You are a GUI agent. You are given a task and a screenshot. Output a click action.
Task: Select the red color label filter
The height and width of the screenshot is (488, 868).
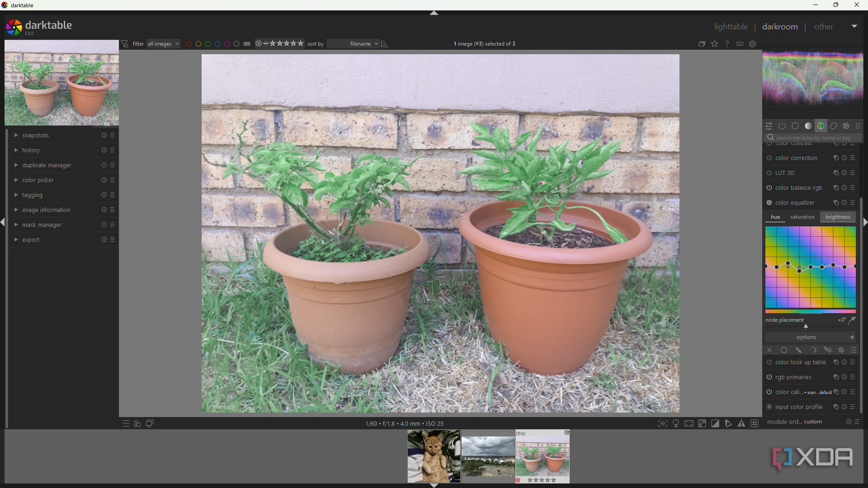click(x=189, y=44)
